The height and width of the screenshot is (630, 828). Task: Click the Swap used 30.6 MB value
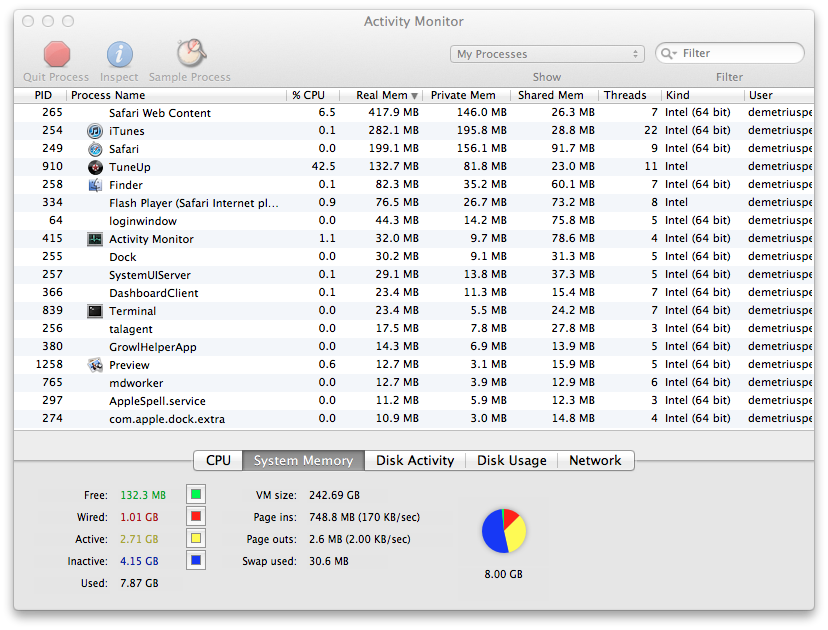tap(329, 561)
